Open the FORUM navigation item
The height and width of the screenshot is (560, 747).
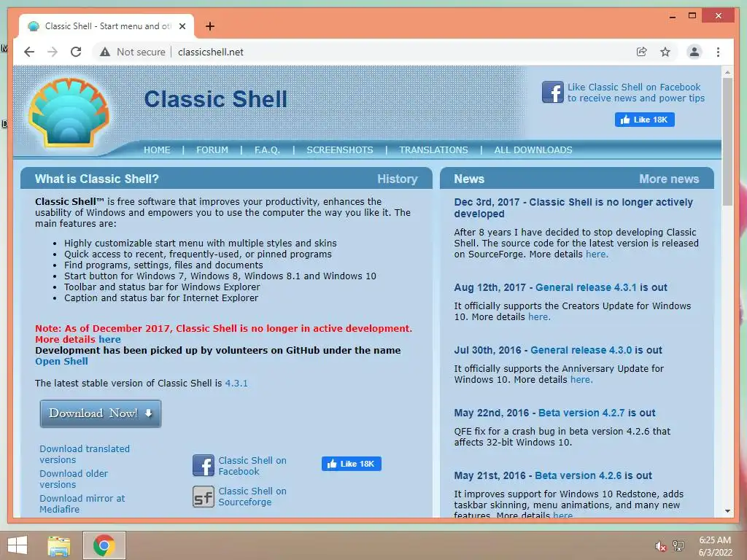[212, 150]
